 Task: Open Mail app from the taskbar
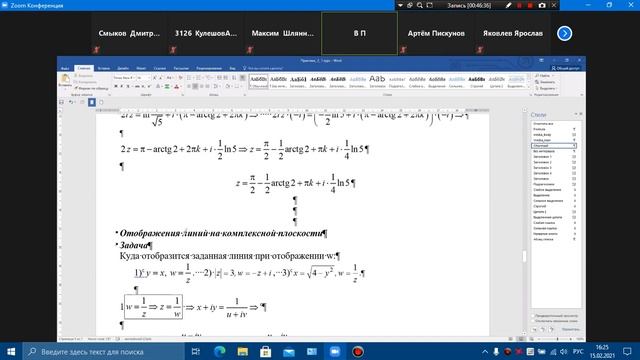(x=289, y=351)
